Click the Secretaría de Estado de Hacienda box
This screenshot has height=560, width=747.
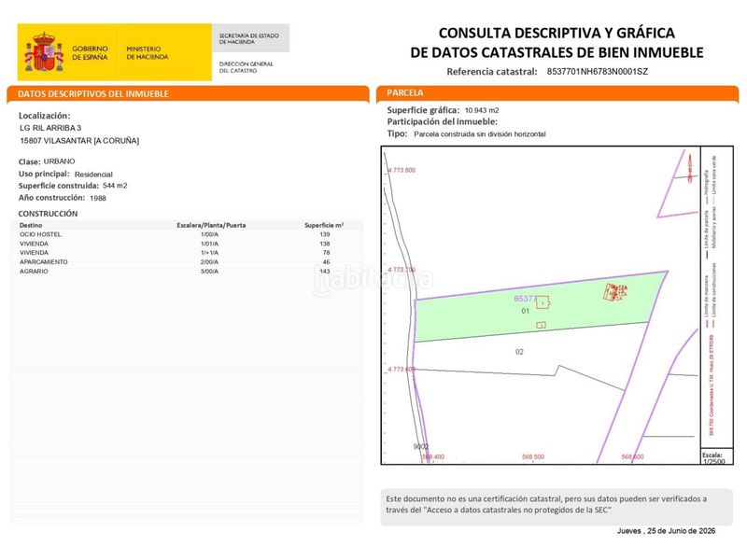pos(250,38)
